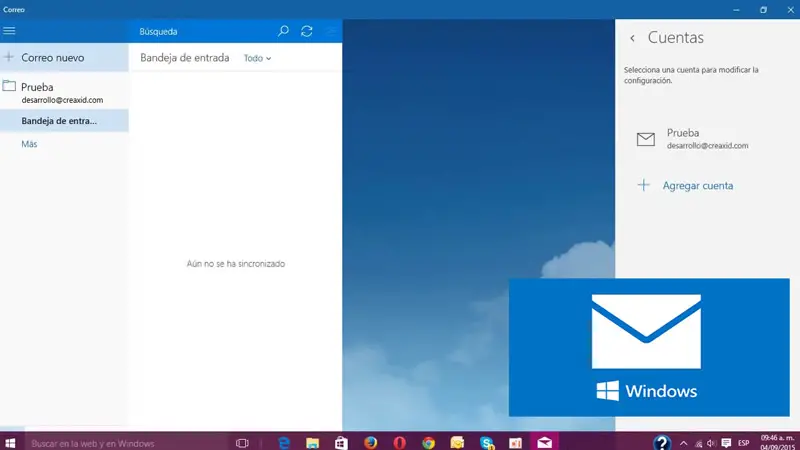The image size is (800, 450).
Task: Open Task View from the taskbar
Action: coord(242,443)
